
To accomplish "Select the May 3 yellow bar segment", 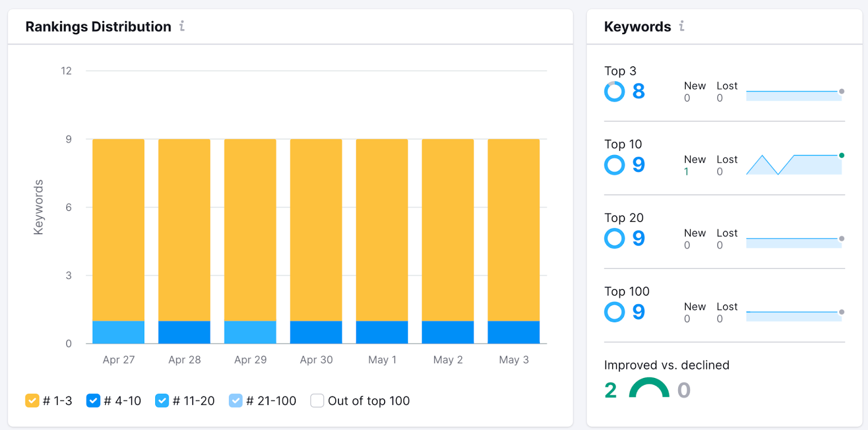I will tap(514, 230).
